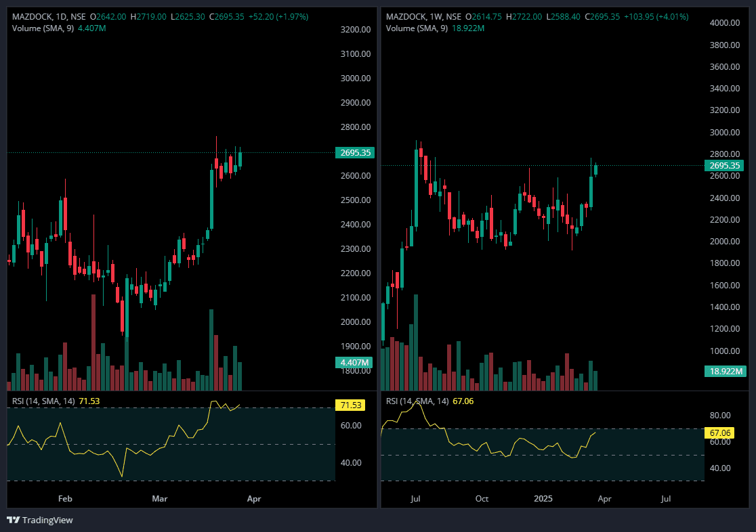
Task: Click the 2800.00 label on the daily price scale
Action: click(x=356, y=127)
